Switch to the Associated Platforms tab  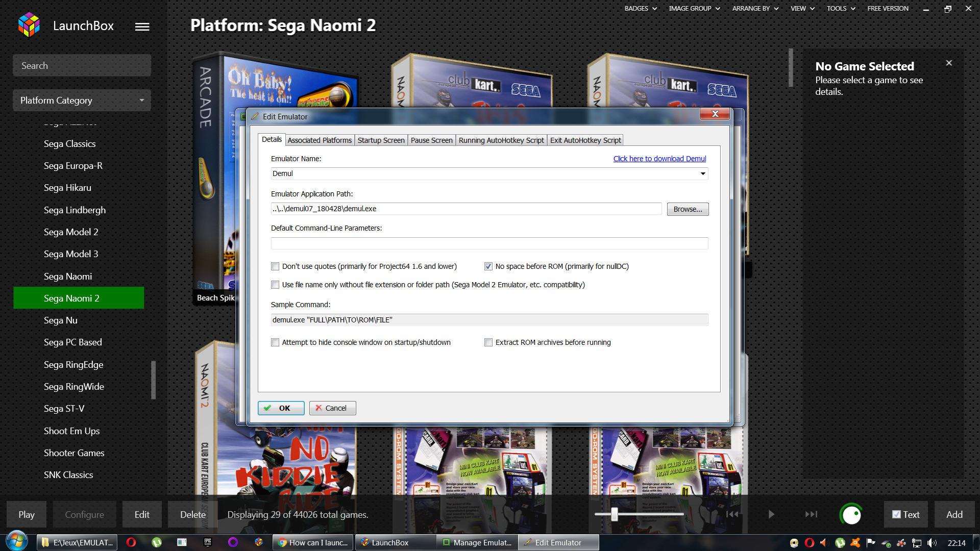pos(320,140)
